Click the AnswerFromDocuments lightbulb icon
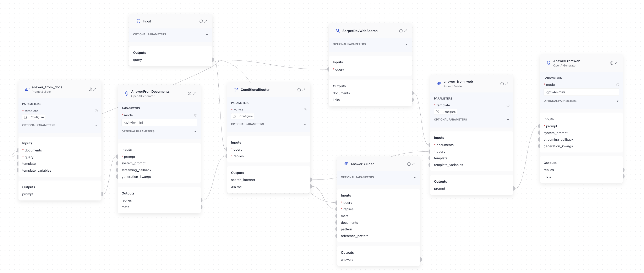Screen dimensions: 644x273 127,93
